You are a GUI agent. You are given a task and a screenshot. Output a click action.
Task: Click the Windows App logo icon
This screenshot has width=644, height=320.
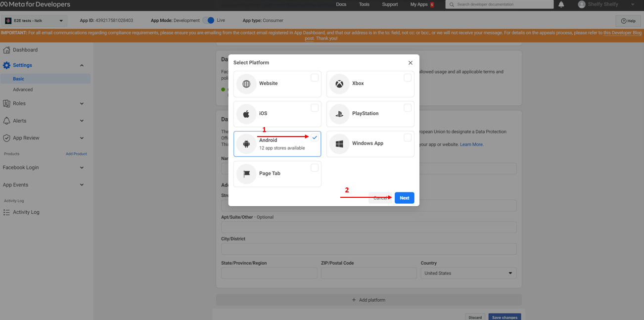[x=339, y=144]
